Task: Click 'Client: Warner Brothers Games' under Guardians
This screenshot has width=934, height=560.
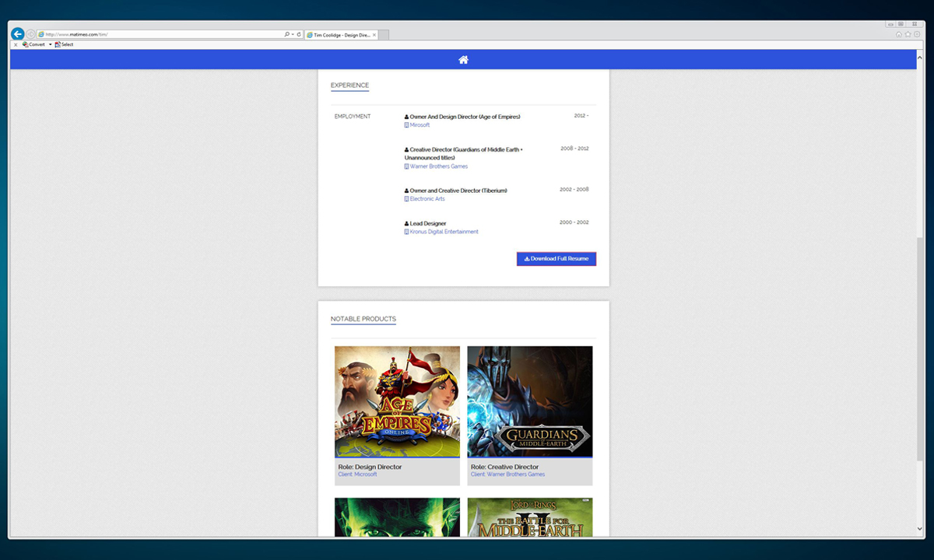Action: click(x=507, y=474)
